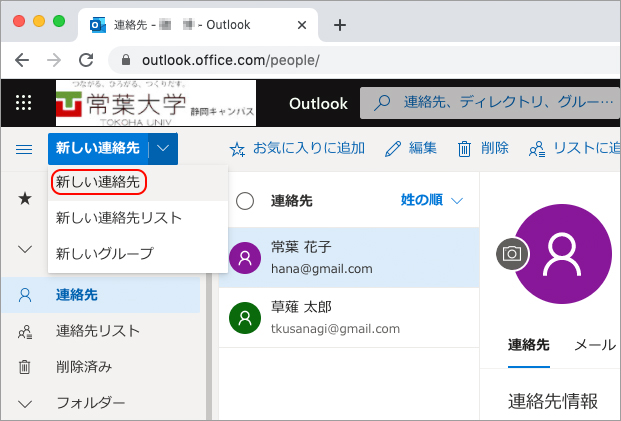
Task: Select 常葉 花子 contact avatar
Action: (x=244, y=259)
